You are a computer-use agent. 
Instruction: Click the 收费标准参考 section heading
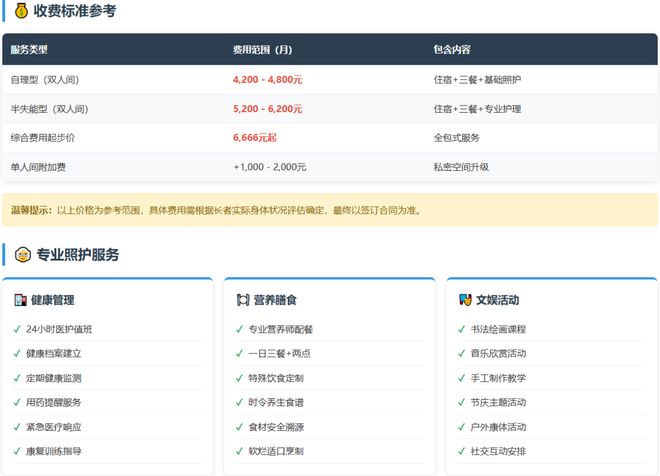click(75, 11)
